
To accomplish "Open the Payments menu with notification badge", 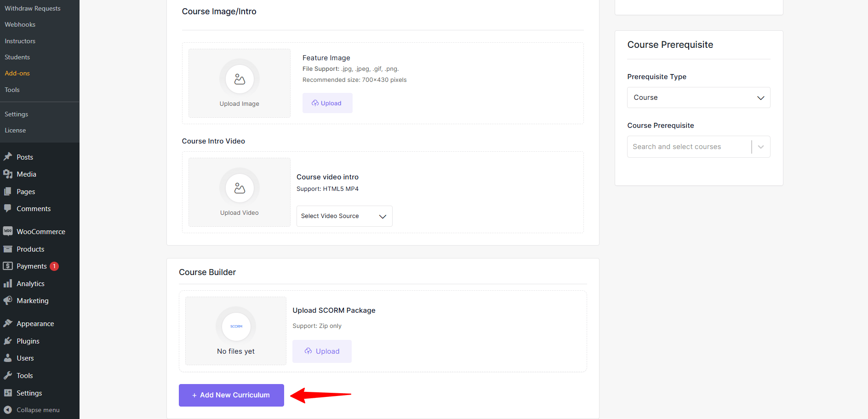I will pyautogui.click(x=32, y=266).
